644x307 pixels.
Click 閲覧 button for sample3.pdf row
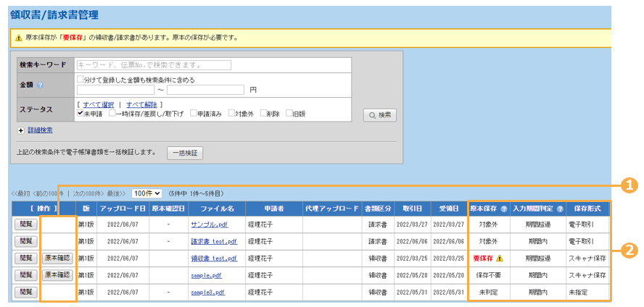(x=25, y=292)
